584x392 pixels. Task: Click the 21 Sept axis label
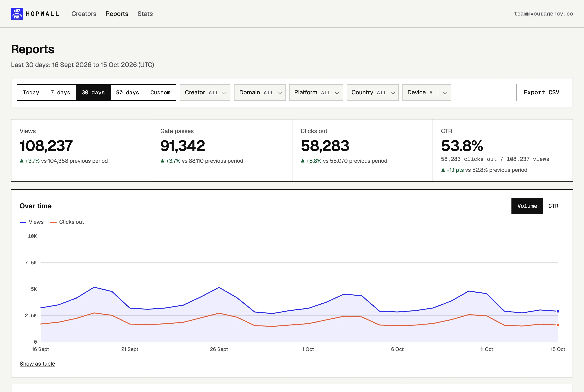point(130,349)
